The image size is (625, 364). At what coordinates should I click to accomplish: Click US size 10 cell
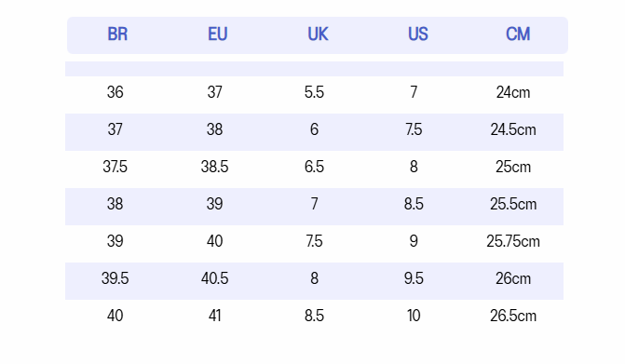click(x=414, y=316)
